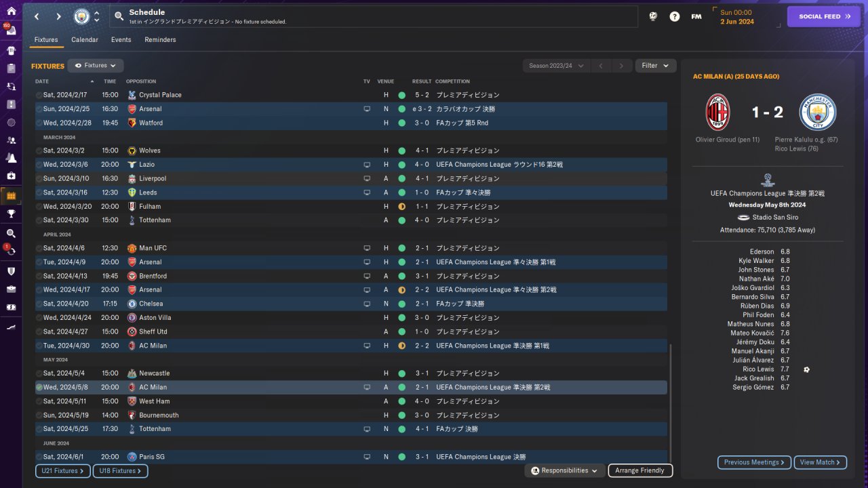Sort by the OPPOSITION column header
This screenshot has height=488, width=868.
[x=141, y=81]
